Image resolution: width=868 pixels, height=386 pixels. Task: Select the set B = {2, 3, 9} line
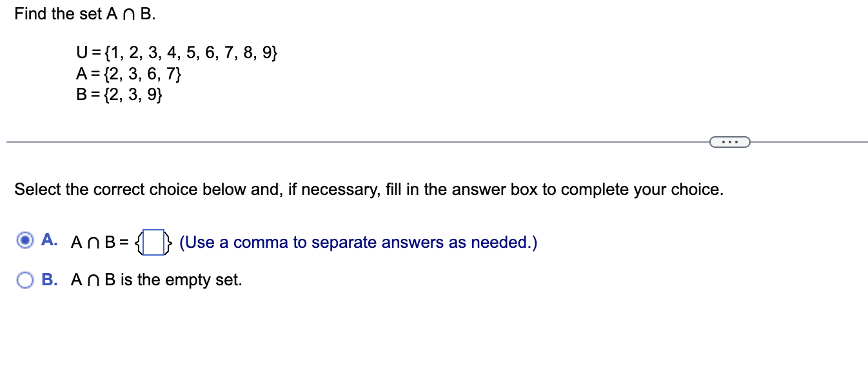(x=121, y=95)
